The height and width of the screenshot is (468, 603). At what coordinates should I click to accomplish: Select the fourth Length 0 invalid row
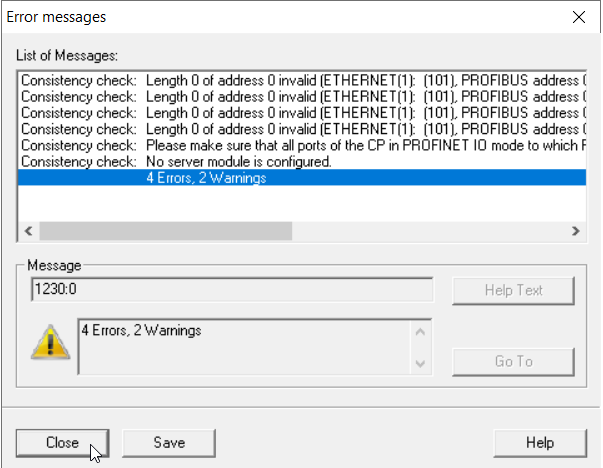click(300, 129)
